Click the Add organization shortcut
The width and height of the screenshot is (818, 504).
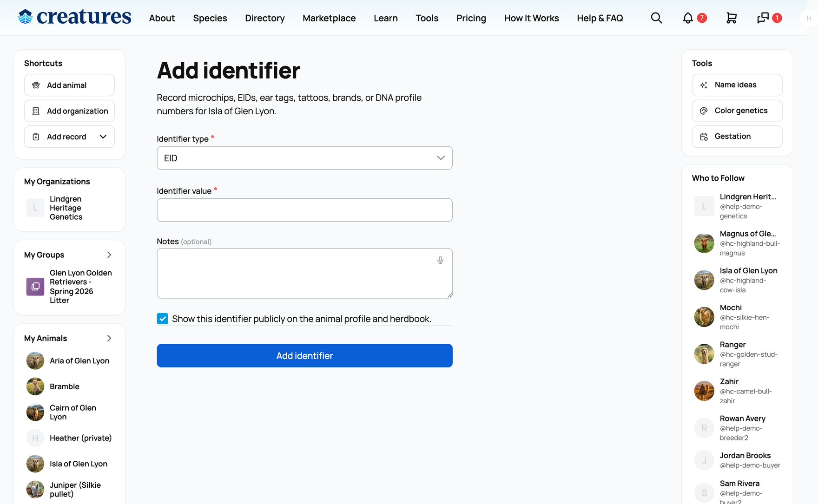(69, 111)
